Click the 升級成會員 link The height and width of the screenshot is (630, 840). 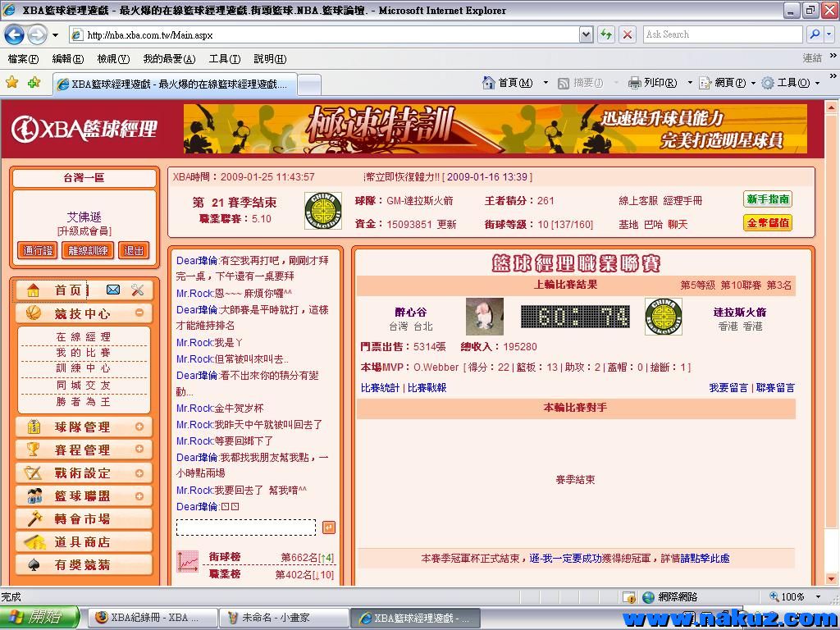click(x=84, y=231)
